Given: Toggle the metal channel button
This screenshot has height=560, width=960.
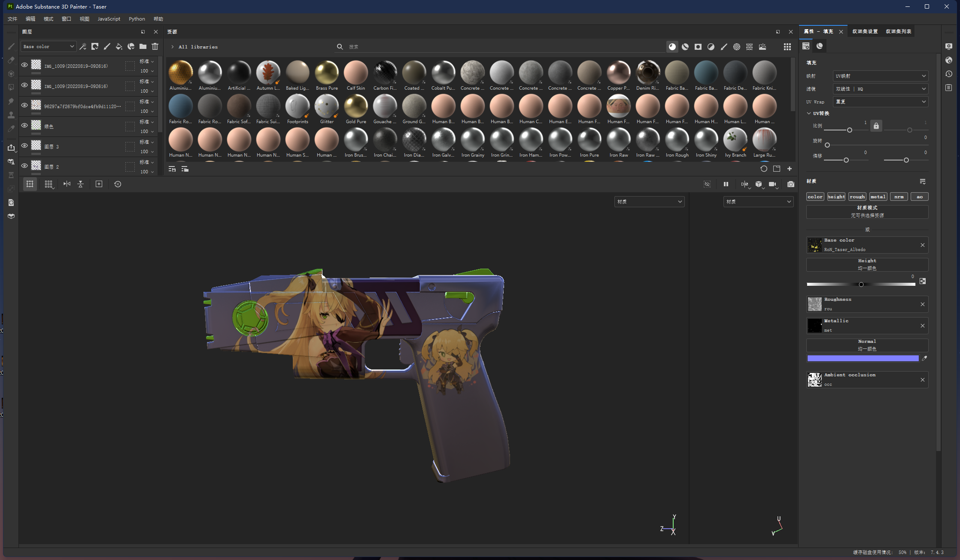Looking at the screenshot, I should [878, 197].
